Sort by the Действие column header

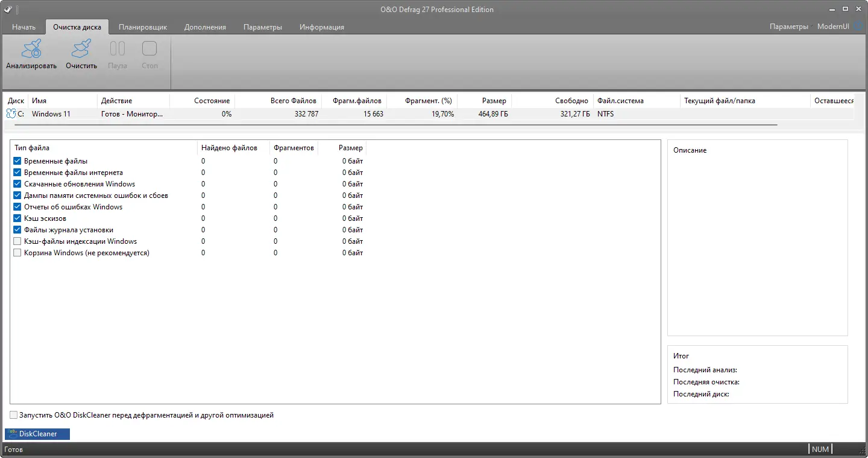coord(133,101)
